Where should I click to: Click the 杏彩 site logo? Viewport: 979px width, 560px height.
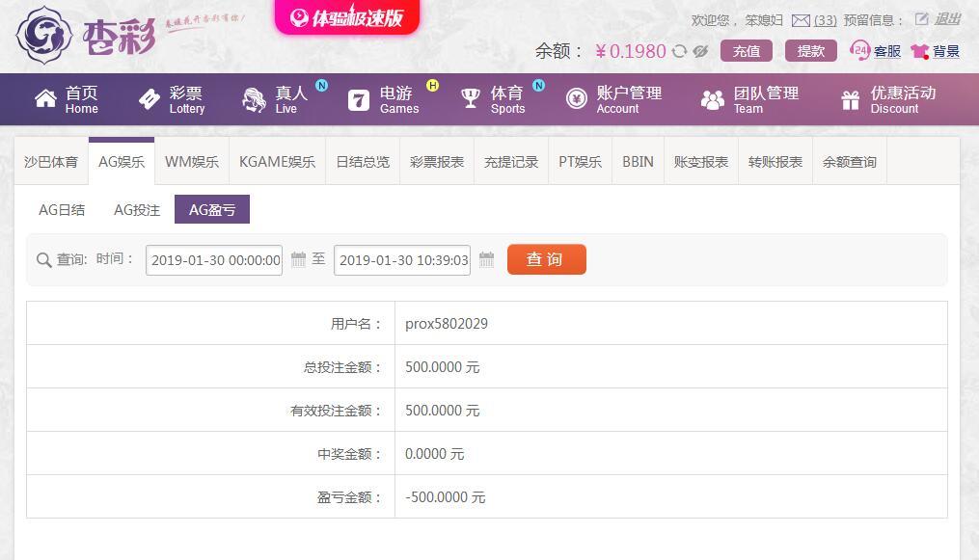coord(87,36)
